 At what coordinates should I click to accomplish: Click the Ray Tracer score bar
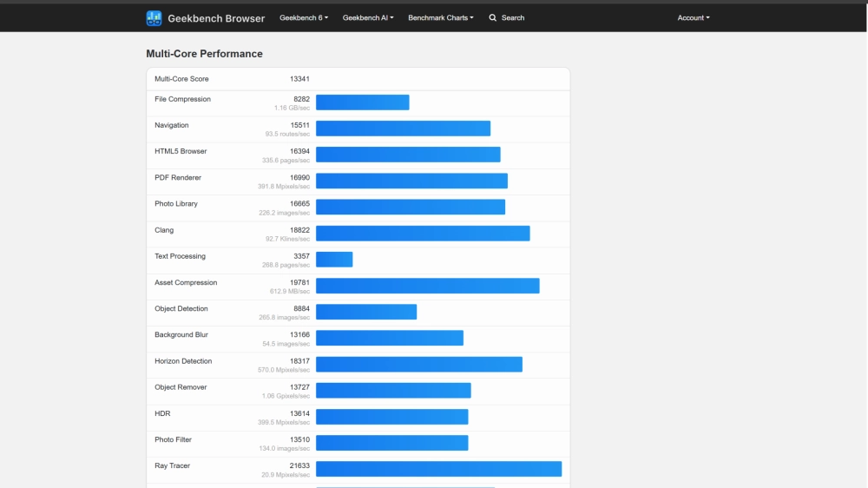[438, 469]
